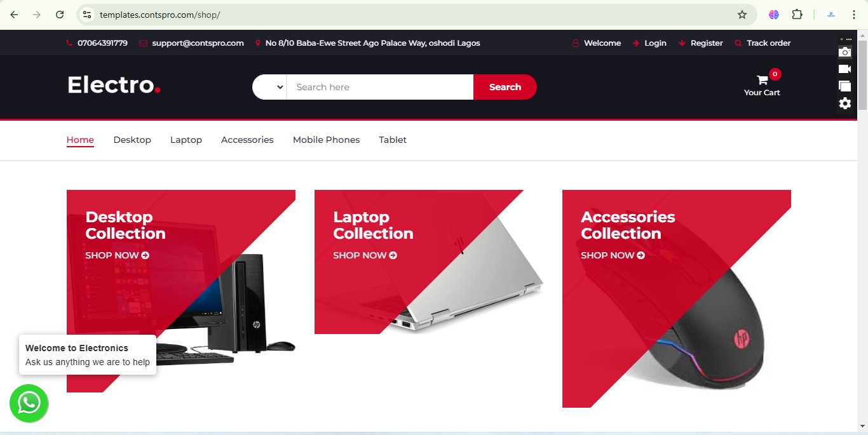The height and width of the screenshot is (435, 868).
Task: Click the shopping cart icon
Action: (x=762, y=80)
